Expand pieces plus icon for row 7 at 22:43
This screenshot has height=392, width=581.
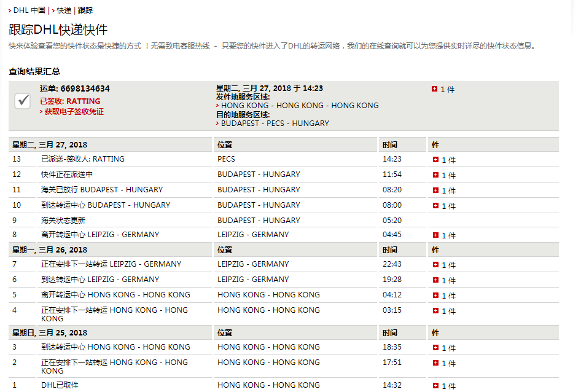pyautogui.click(x=436, y=265)
